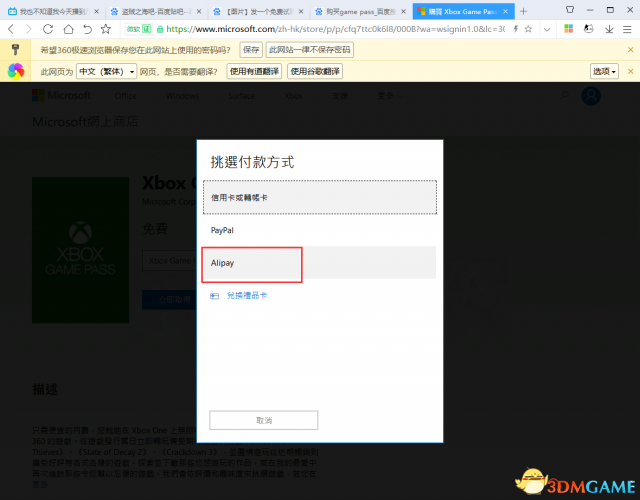
Task: Close the Xbox Game Pass tab
Action: (x=505, y=11)
